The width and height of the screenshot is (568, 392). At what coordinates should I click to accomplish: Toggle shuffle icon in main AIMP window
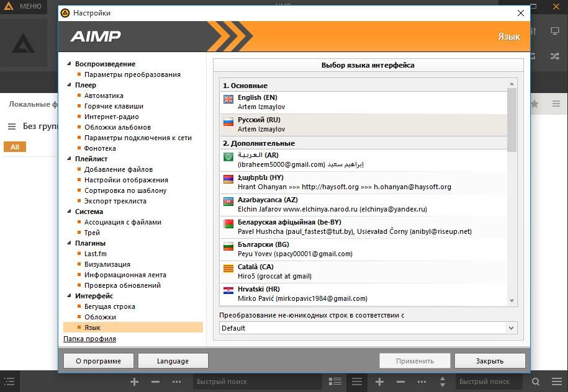(554, 56)
